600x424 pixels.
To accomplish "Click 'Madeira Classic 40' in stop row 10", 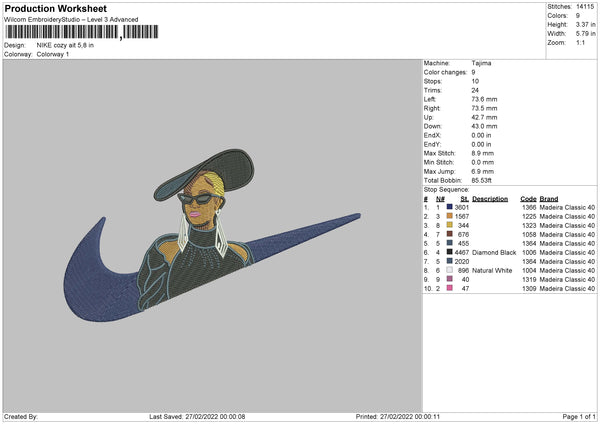I will pyautogui.click(x=567, y=289).
